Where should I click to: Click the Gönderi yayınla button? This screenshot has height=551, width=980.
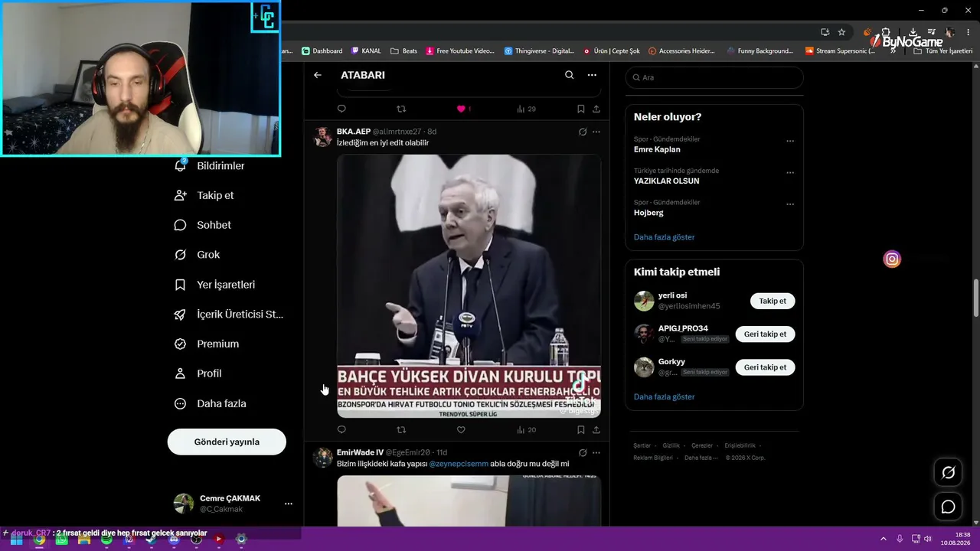coord(227,442)
